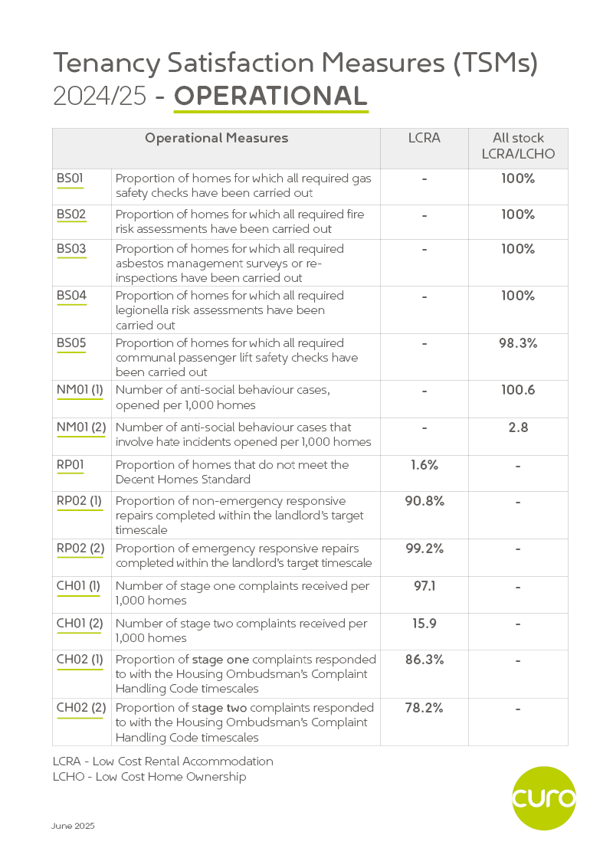Click the 98.3% lift safety value
This screenshot has width=613, height=868.
pyautogui.click(x=518, y=343)
